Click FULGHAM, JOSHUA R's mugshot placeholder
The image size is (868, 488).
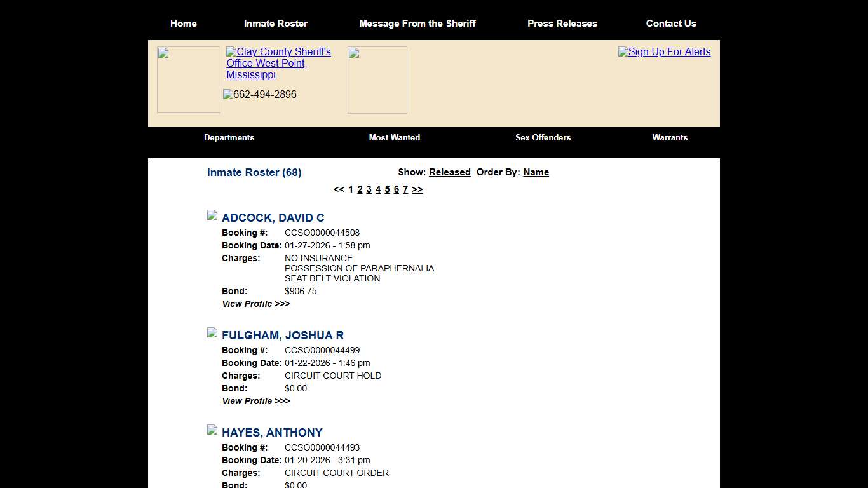pos(212,332)
